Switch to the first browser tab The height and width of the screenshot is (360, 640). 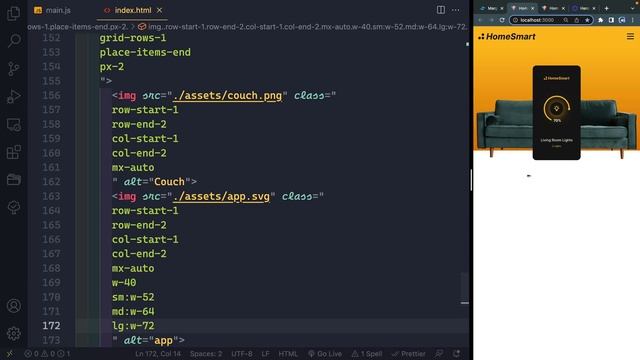491,8
